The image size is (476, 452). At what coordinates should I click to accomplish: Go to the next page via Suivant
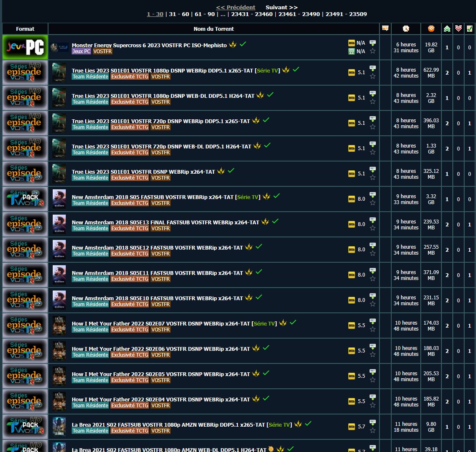[x=281, y=7]
